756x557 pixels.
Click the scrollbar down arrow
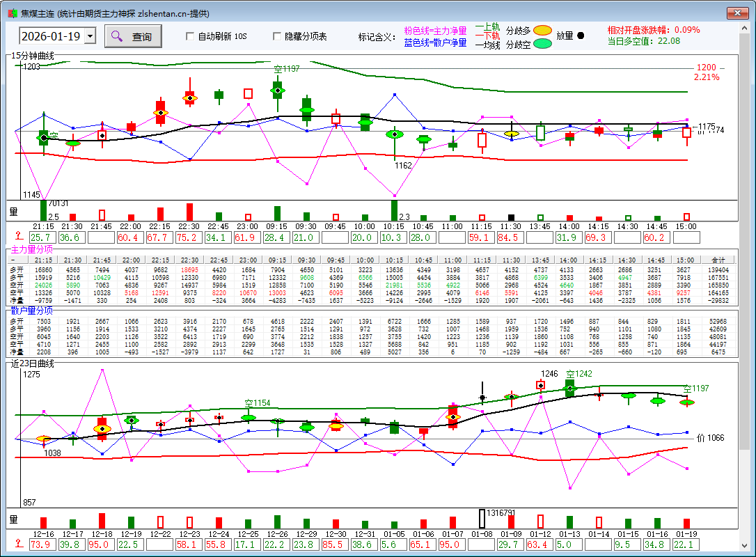point(744,546)
